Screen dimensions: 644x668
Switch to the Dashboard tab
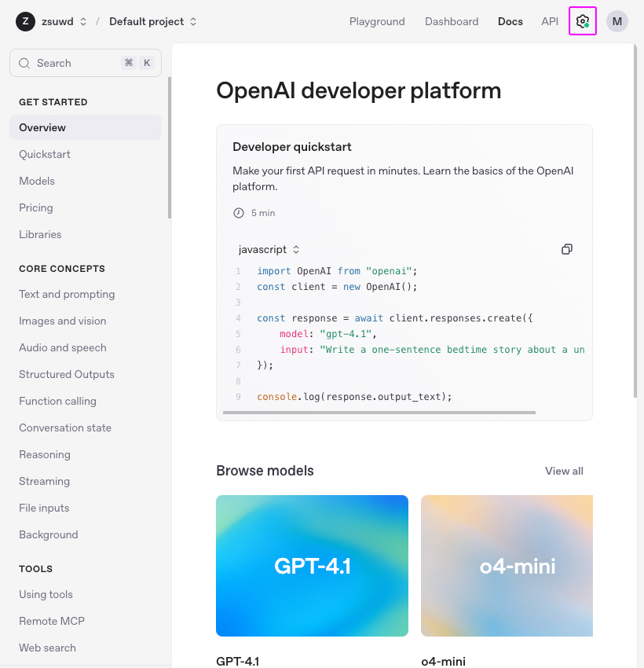pos(452,21)
